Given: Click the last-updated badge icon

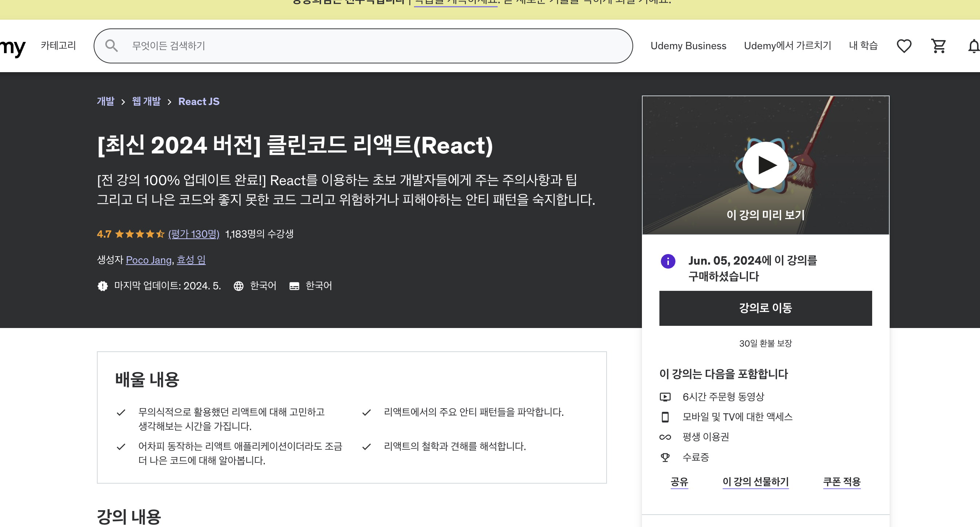Looking at the screenshot, I should click(x=102, y=286).
